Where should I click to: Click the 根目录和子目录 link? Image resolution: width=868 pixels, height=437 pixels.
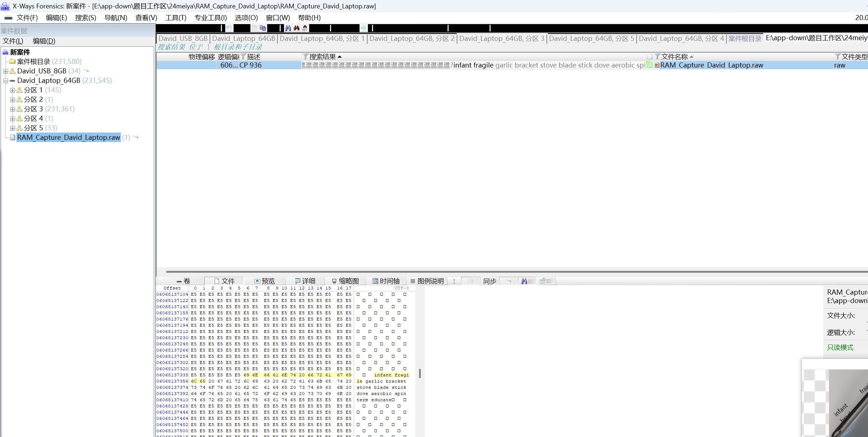238,47
